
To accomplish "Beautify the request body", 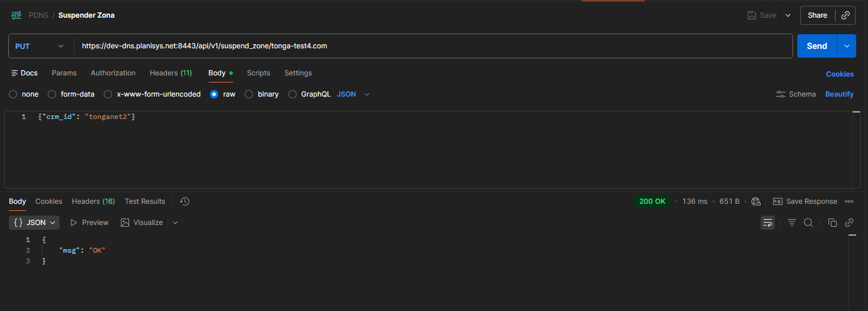I will tap(839, 94).
